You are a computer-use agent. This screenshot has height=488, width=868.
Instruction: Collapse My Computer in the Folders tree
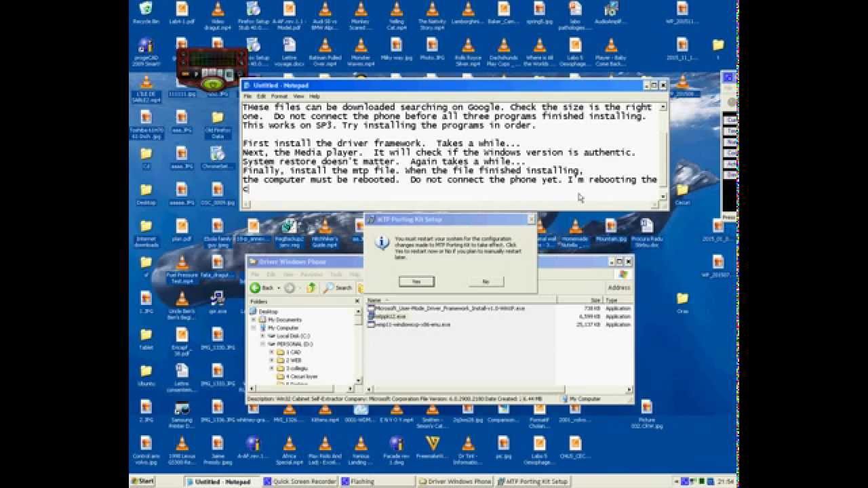point(254,328)
